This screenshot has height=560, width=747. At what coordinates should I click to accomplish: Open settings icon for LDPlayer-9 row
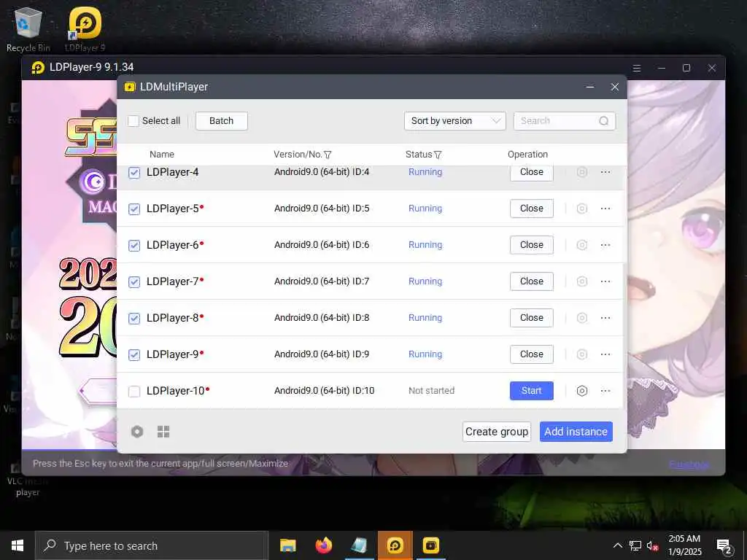click(x=581, y=354)
